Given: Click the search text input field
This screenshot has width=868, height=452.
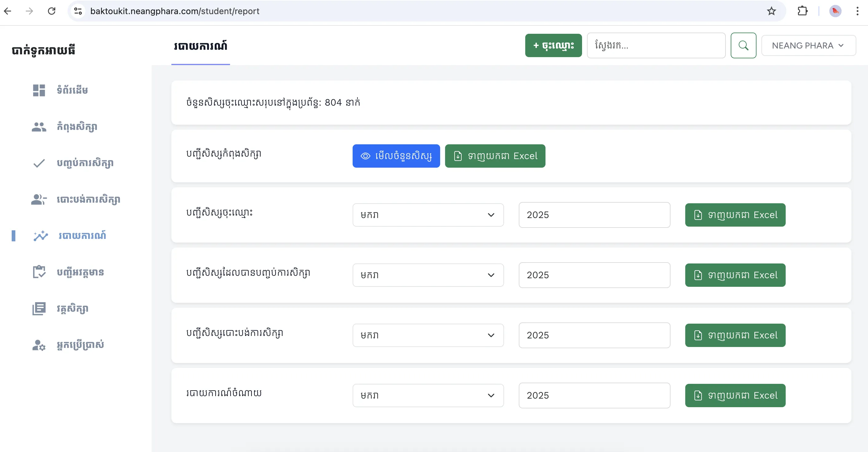Looking at the screenshot, I should tap(656, 45).
